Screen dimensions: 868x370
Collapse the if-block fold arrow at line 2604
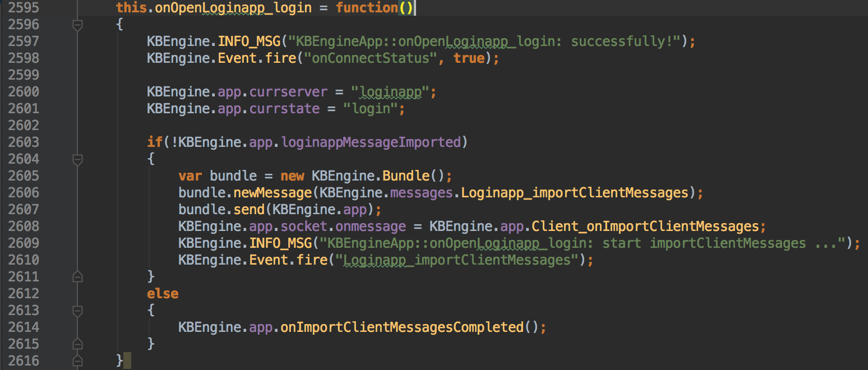coord(77,159)
